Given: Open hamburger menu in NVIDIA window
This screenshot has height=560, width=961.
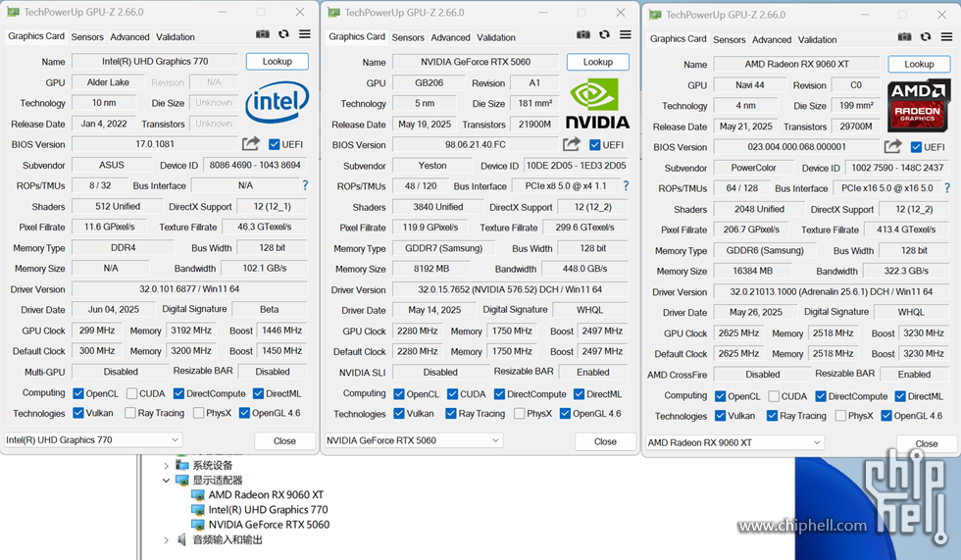Looking at the screenshot, I should (626, 35).
